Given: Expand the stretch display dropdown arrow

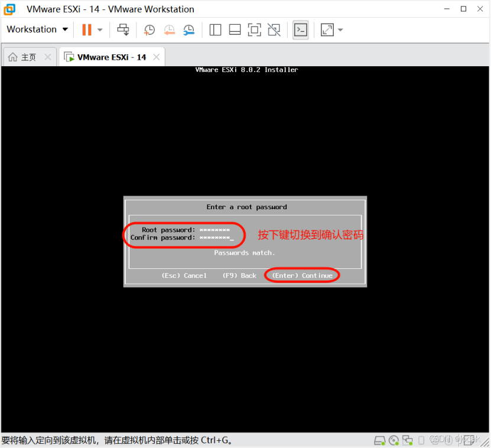Looking at the screenshot, I should 340,30.
